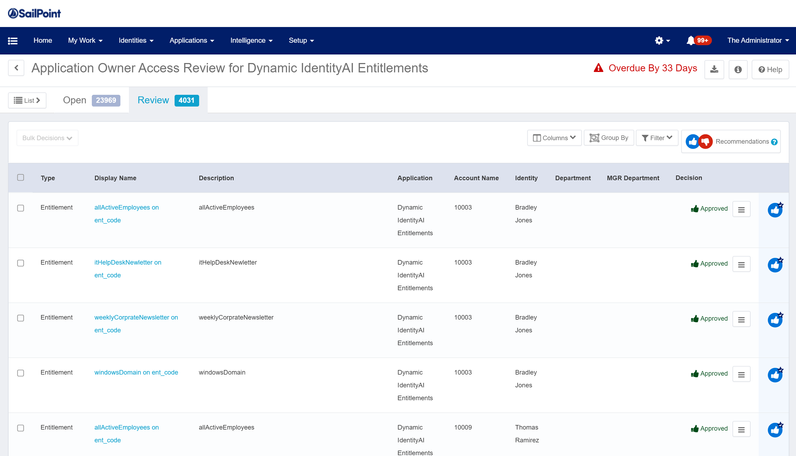The height and width of the screenshot is (456, 796).
Task: Check the weeklyCorprateNewsletter row checkbox
Action: [21, 318]
